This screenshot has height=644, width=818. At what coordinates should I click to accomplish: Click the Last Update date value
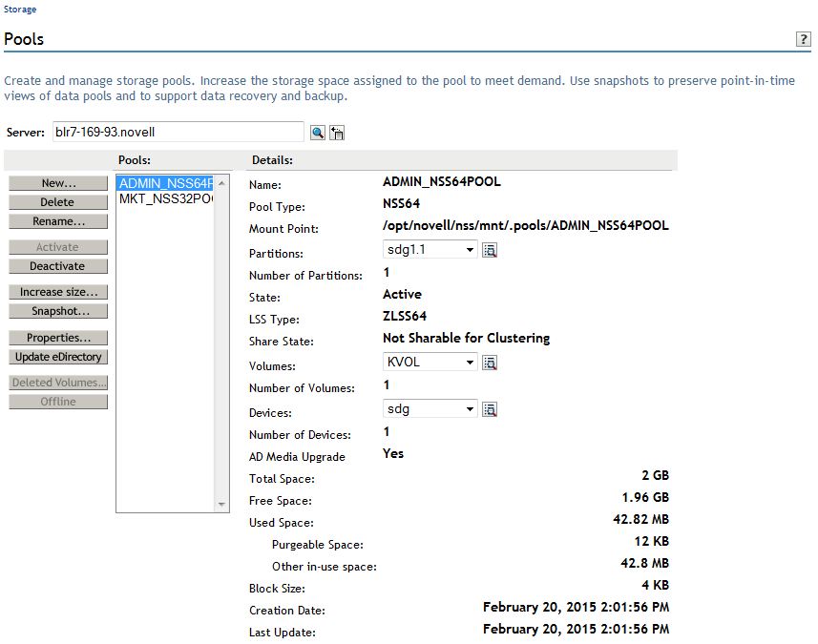(576, 629)
